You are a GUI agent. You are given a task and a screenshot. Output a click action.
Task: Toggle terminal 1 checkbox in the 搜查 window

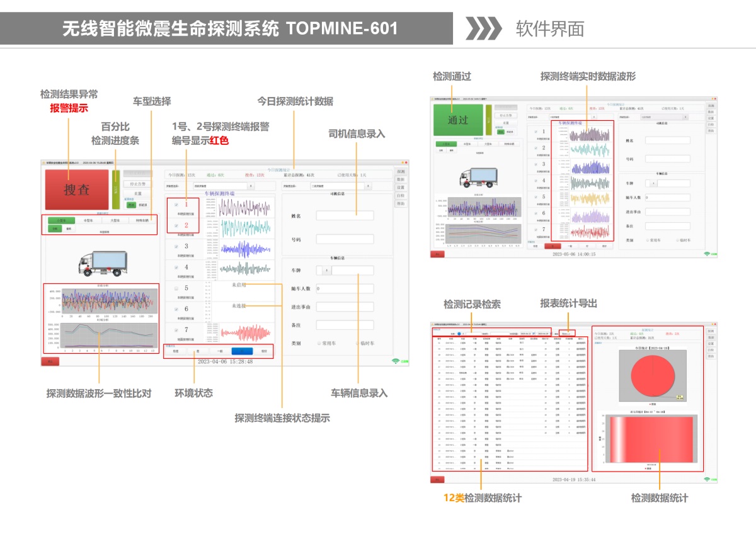(x=176, y=205)
